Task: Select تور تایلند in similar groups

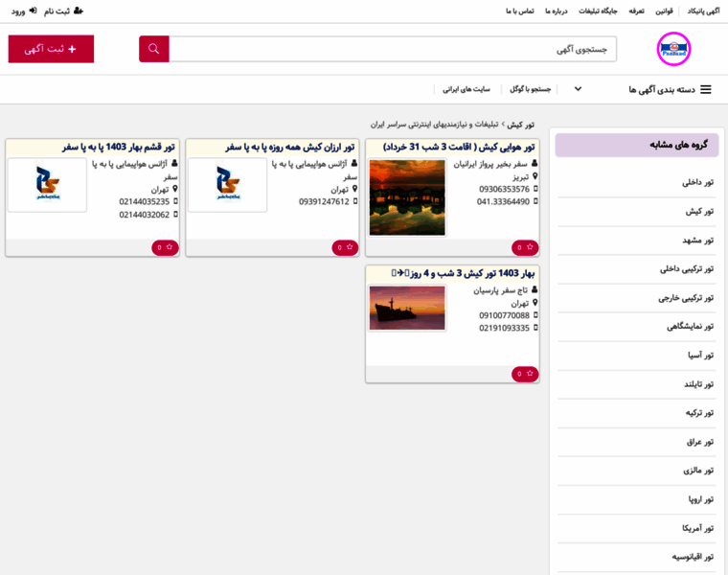Action: pos(698,384)
